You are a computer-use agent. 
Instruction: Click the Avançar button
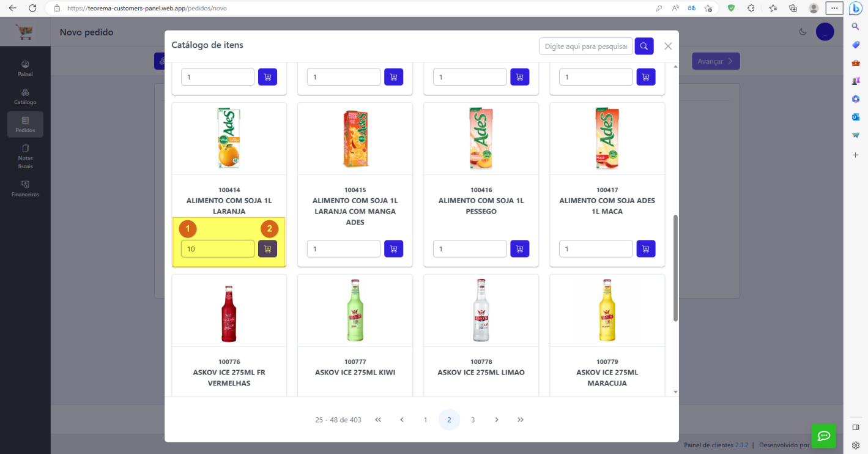point(716,61)
